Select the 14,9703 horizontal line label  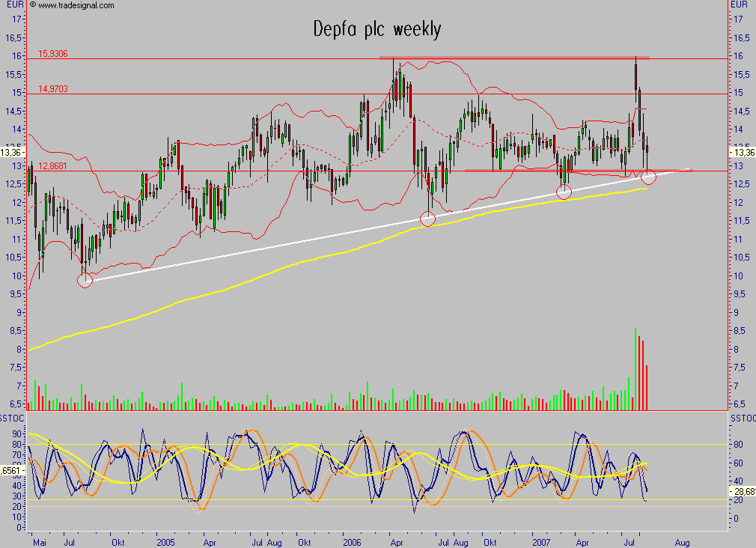[52, 90]
